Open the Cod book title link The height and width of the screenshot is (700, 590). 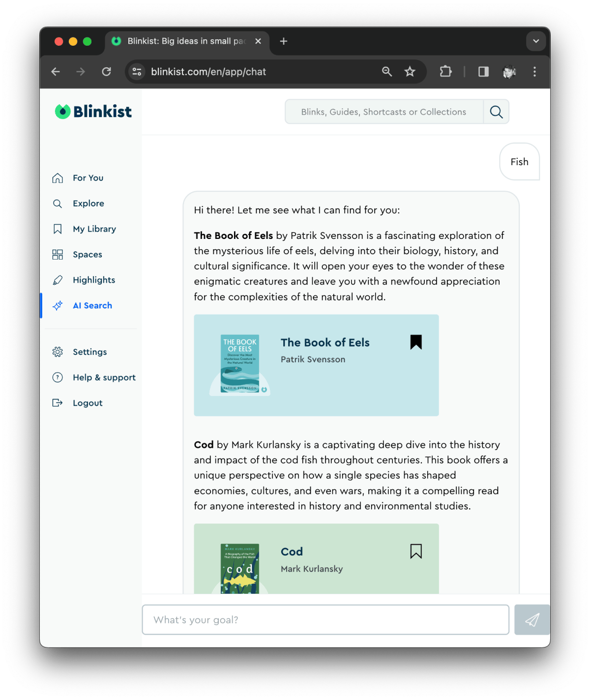pyautogui.click(x=292, y=552)
